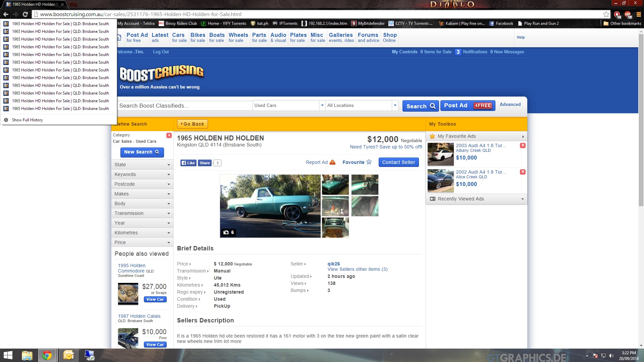Open the All Locations dropdown
This screenshot has height=362, width=644.
click(x=362, y=105)
